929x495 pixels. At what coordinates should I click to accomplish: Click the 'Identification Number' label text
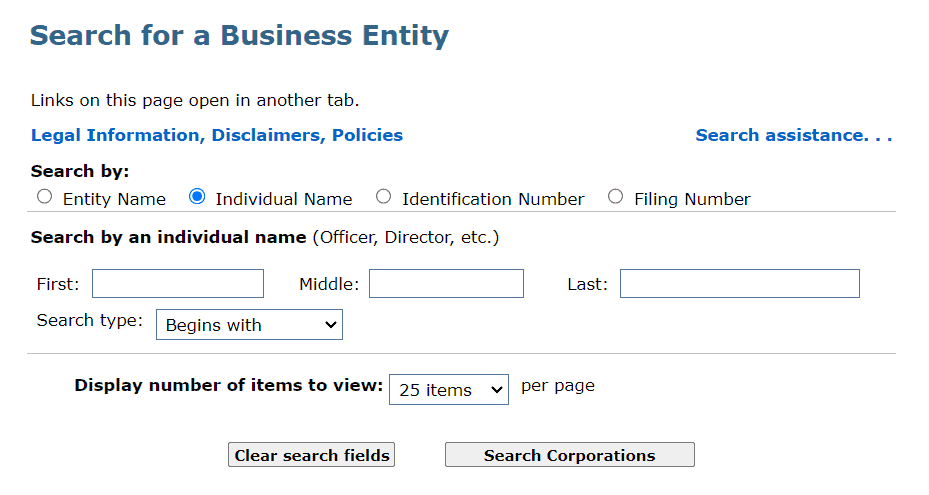click(493, 199)
